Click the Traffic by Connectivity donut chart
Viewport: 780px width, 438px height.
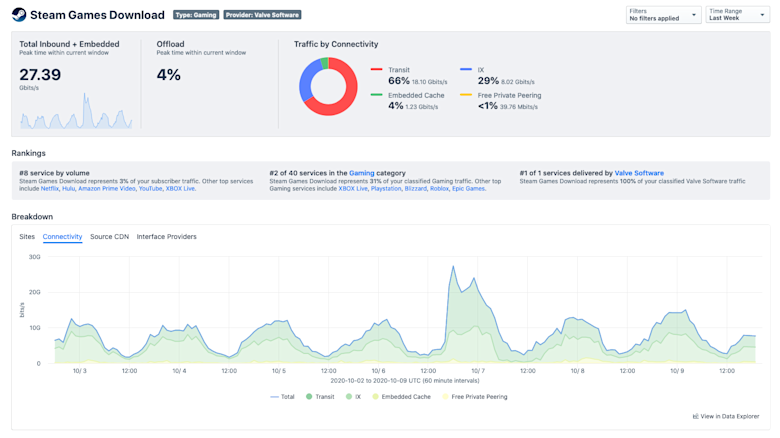point(328,86)
